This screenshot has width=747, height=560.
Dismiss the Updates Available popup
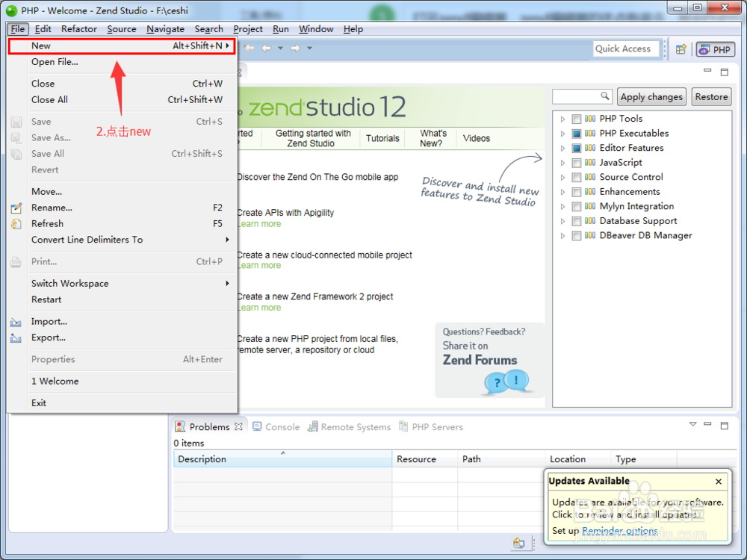(719, 482)
